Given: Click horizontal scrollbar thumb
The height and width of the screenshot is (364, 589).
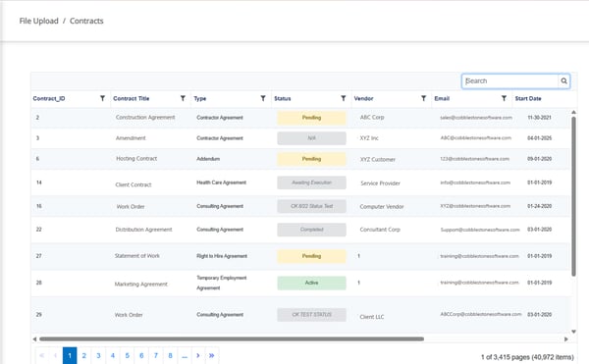Looking at the screenshot, I should click(232, 338).
